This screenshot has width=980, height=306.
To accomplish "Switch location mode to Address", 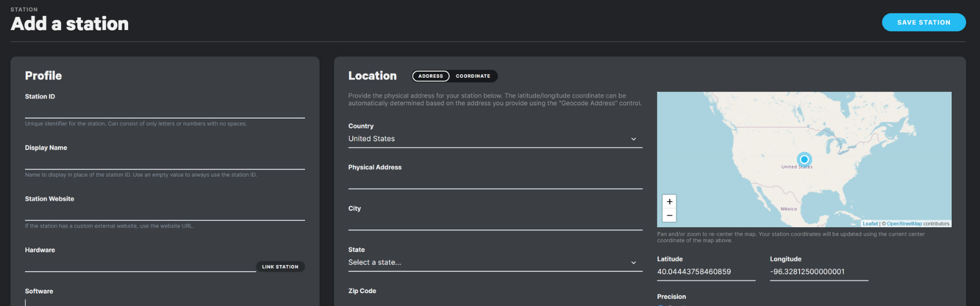I will pos(431,76).
